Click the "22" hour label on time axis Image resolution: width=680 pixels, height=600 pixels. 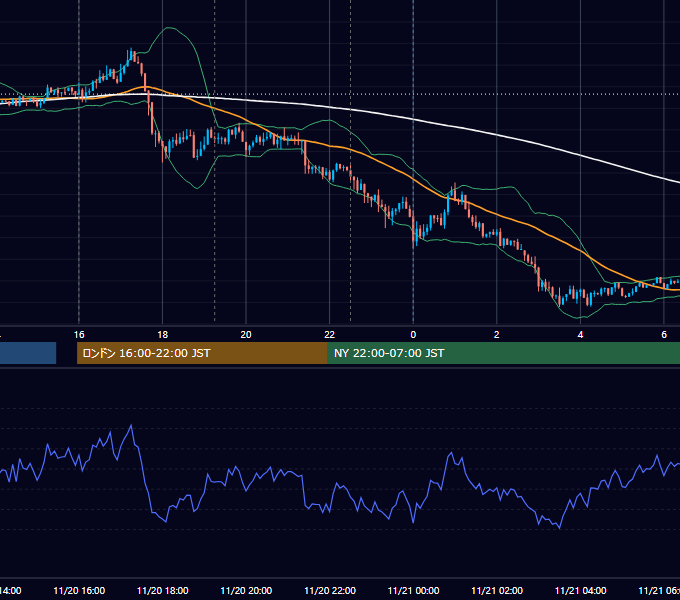pos(330,335)
